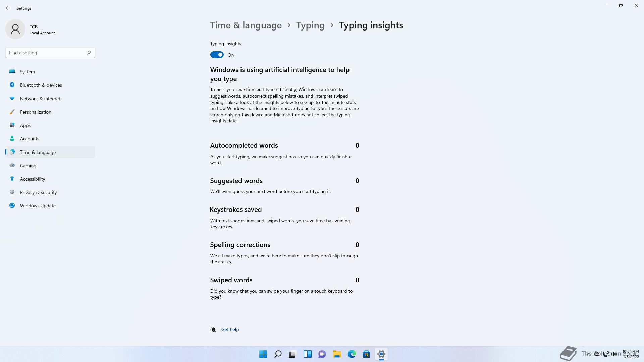Click the back arrow in Settings
Screen dimensions: 644x362
(x=8, y=8)
